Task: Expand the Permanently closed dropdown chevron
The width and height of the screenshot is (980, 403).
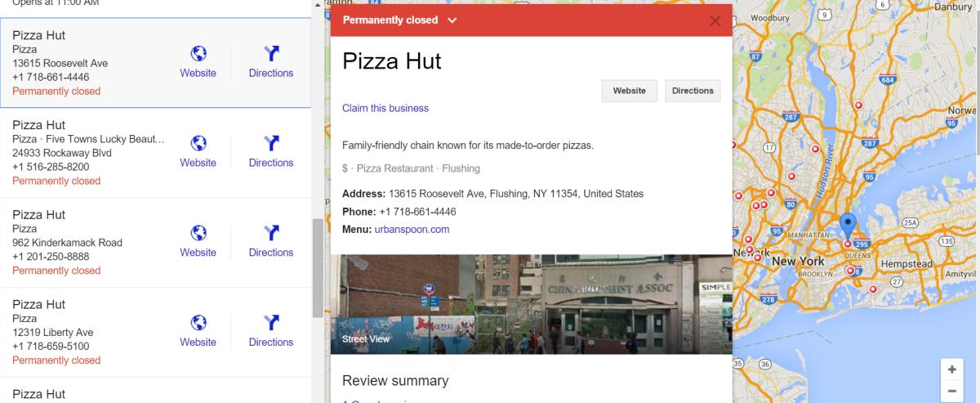Action: (x=452, y=20)
